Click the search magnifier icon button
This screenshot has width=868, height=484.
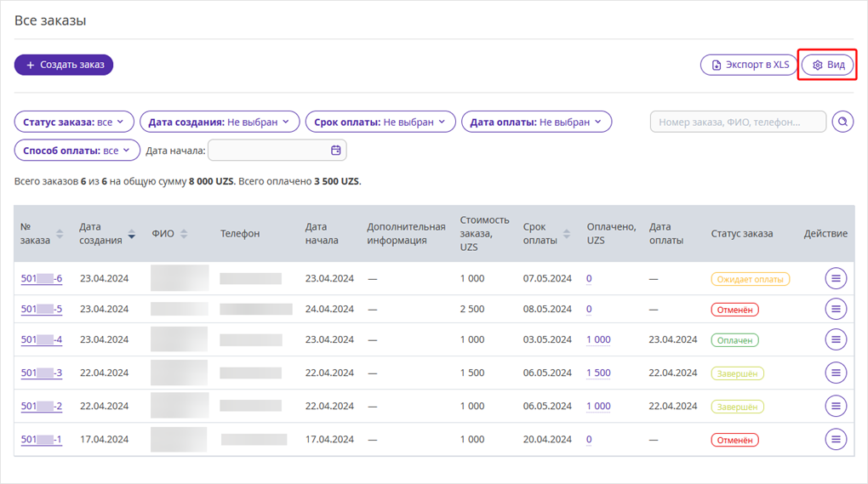click(842, 122)
